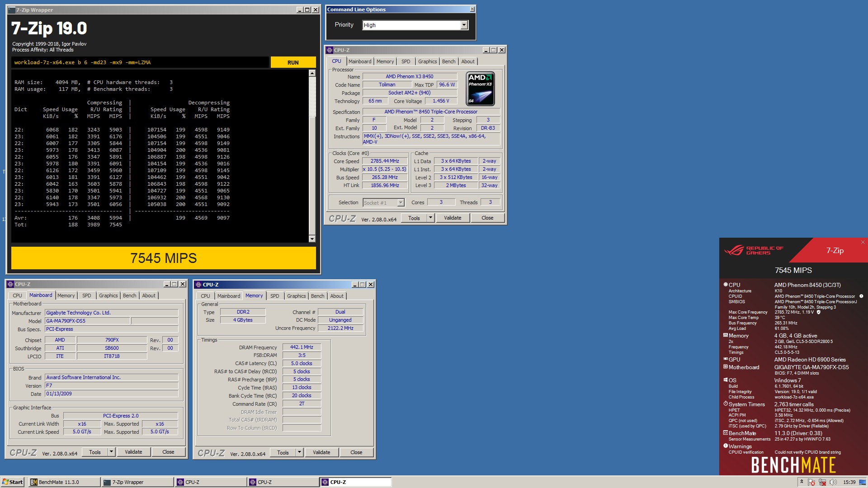Click the Memory section icon in BenchMate panel

(x=726, y=335)
